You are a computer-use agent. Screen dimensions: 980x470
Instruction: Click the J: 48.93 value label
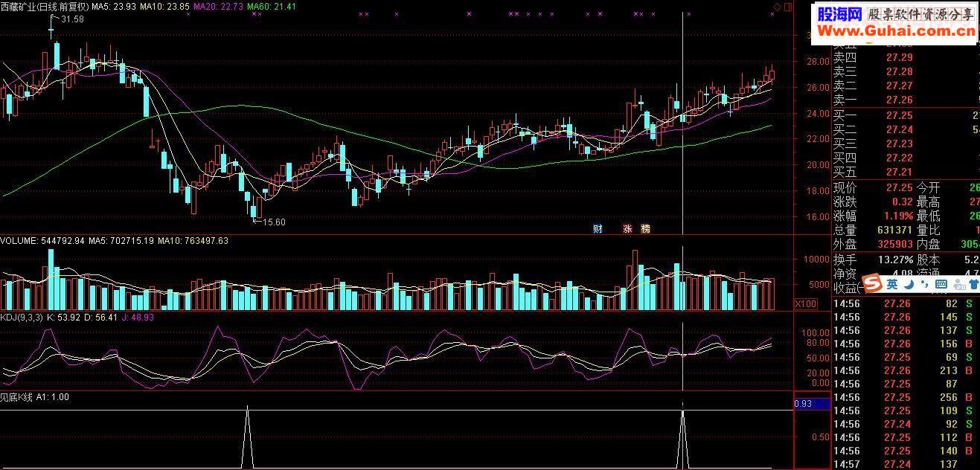138,318
